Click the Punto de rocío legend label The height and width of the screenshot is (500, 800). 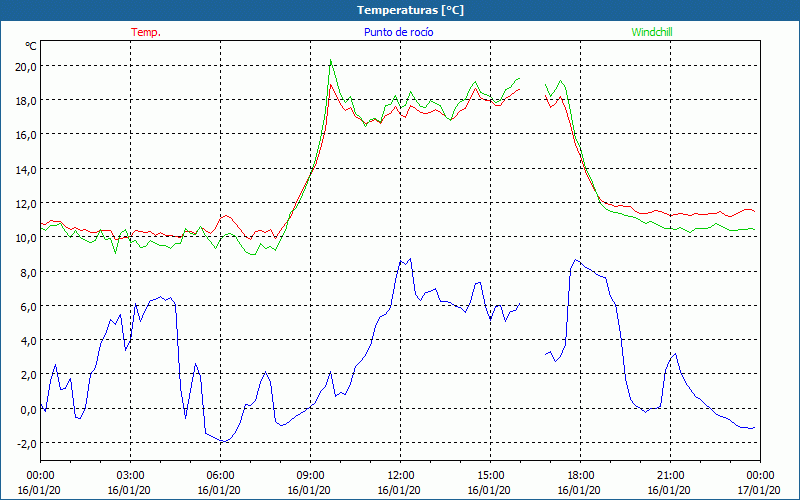(x=398, y=32)
